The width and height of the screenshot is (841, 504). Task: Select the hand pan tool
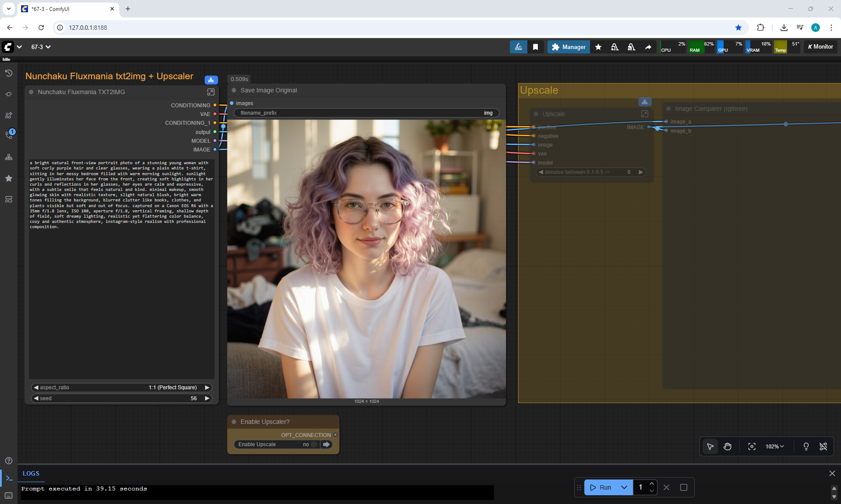click(728, 446)
